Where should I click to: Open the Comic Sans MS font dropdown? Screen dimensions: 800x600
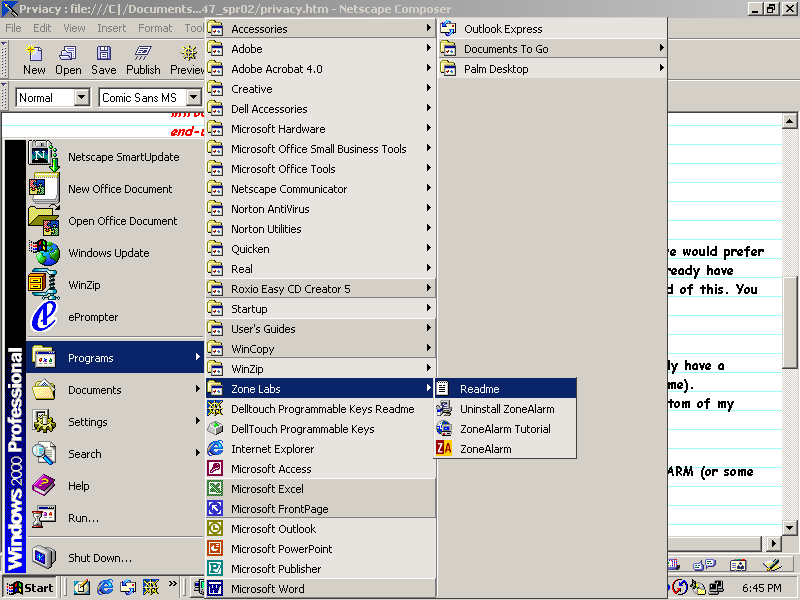[x=193, y=97]
